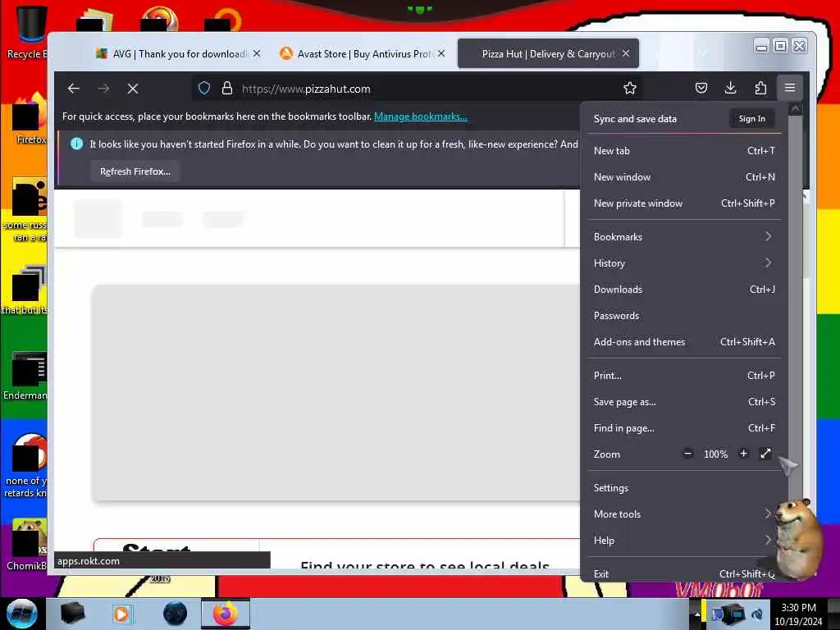This screenshot has height=630, width=840.
Task: Choose Exit from the menu
Action: pyautogui.click(x=684, y=573)
